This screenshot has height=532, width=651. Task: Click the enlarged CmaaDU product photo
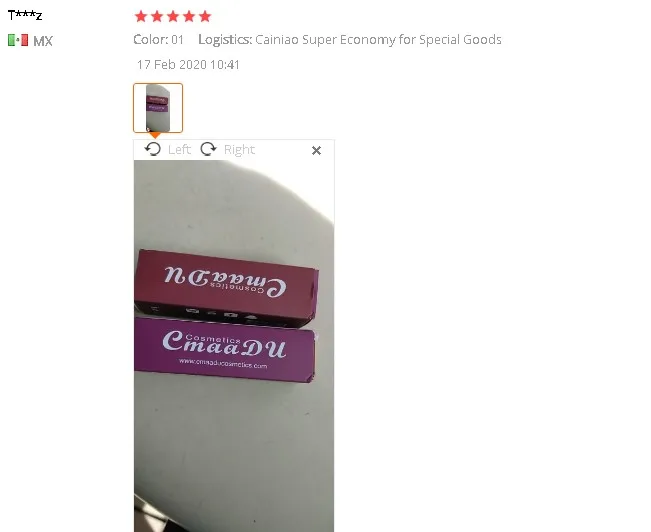[234, 346]
